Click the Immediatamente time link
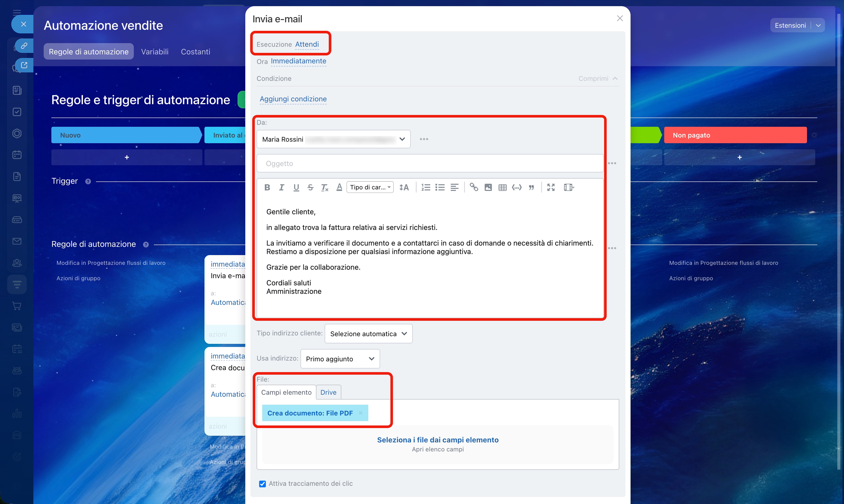The width and height of the screenshot is (844, 504). (298, 61)
